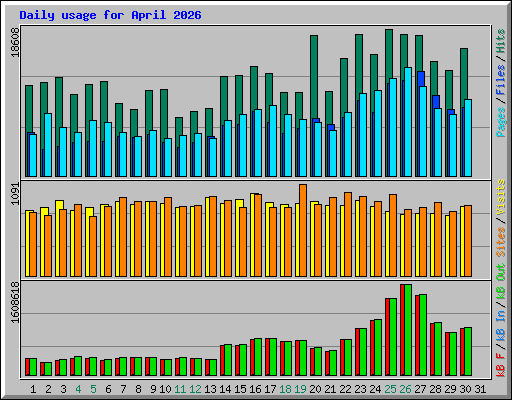Click the Visits legend label
The image size is (512, 400).
point(501,197)
